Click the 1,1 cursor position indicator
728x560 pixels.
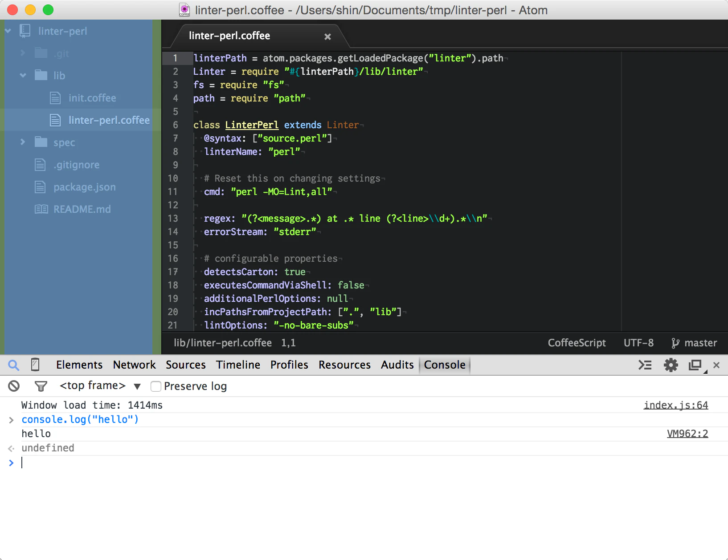(x=288, y=343)
